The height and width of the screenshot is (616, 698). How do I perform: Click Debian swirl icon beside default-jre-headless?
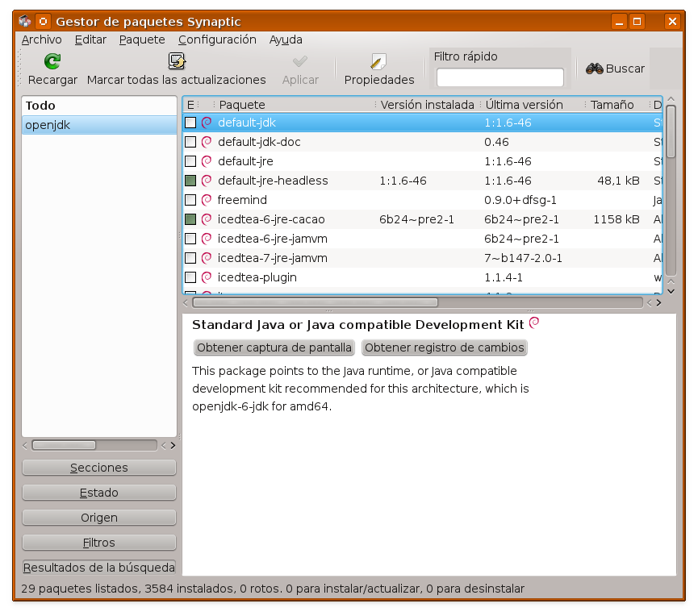coord(207,181)
